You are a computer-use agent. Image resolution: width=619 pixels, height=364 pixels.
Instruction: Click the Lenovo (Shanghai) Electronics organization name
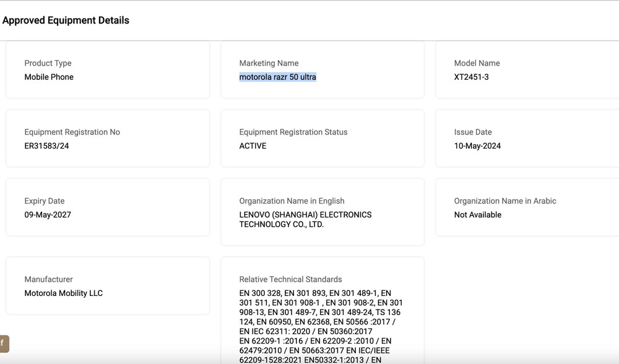(x=305, y=220)
